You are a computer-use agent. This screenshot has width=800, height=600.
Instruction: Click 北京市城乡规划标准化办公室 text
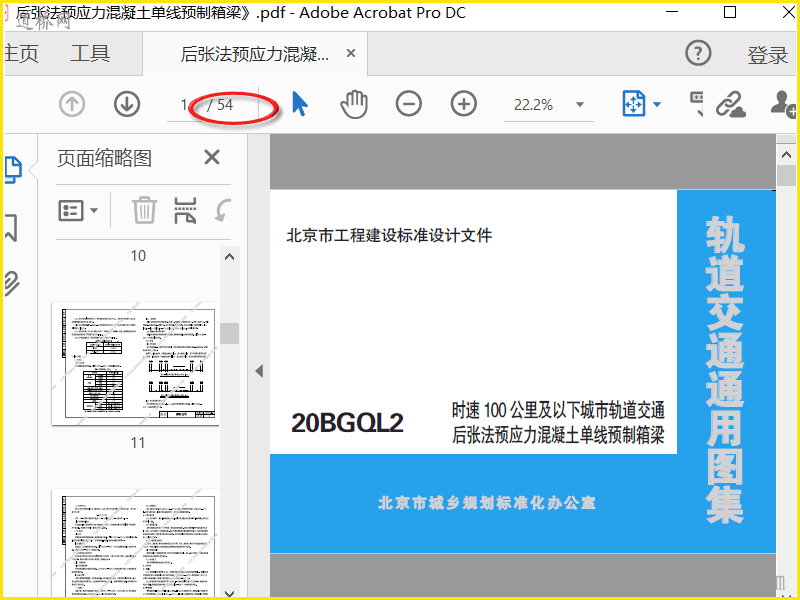486,503
